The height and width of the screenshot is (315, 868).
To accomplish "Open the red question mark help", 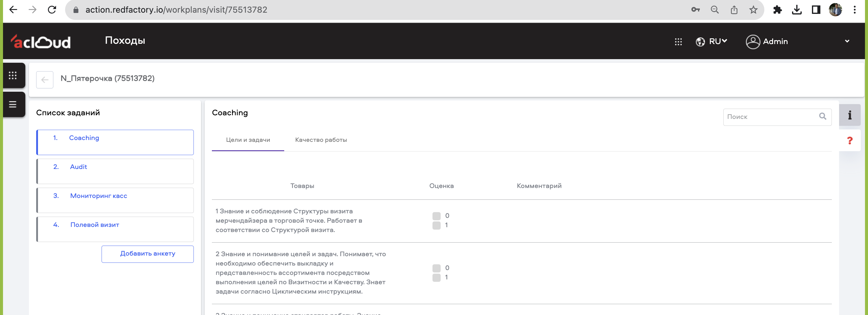I will (850, 140).
